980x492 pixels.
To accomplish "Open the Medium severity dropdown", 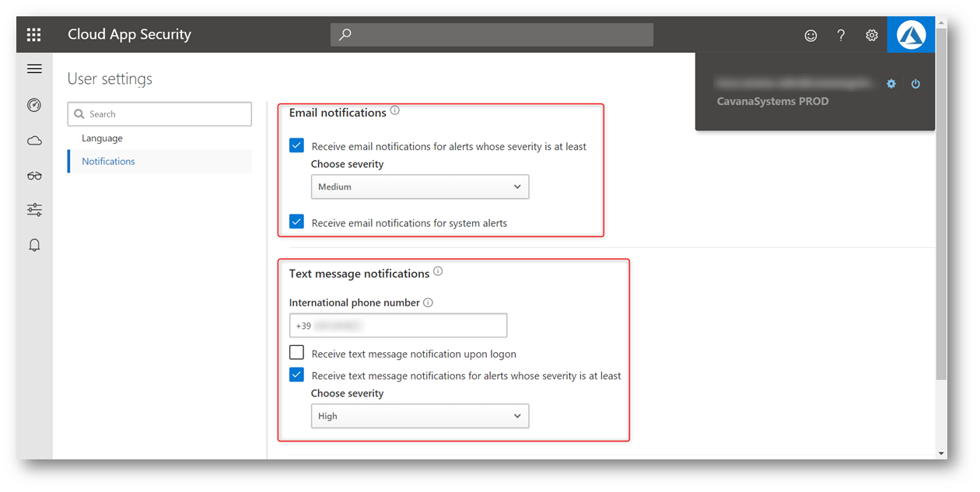I will point(420,187).
